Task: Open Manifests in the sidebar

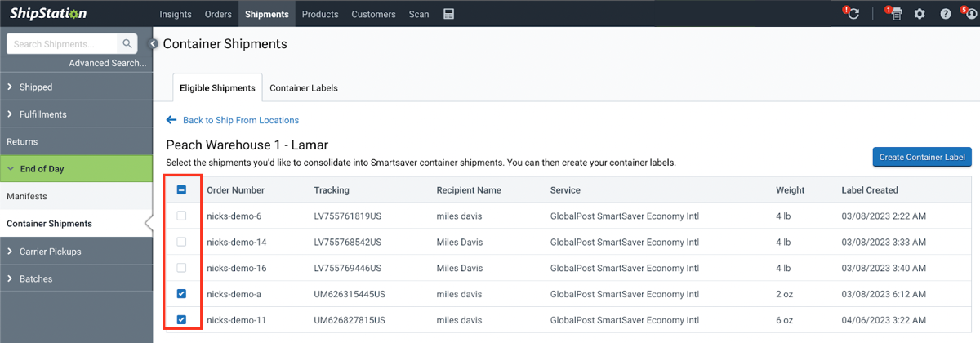Action: (76, 196)
